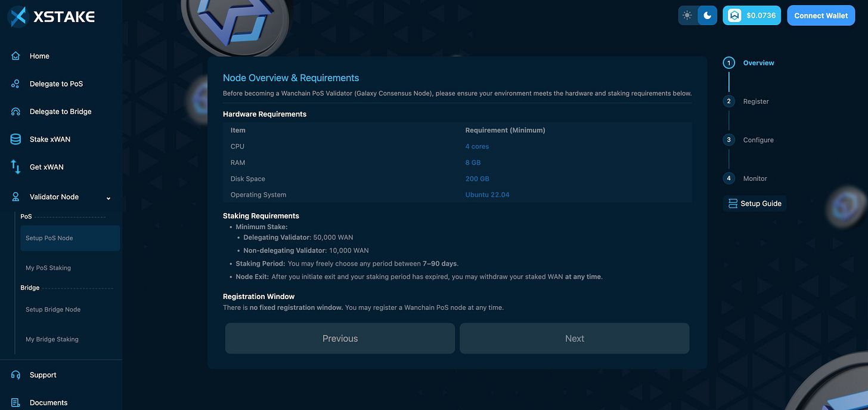Click the Delegate to PoS icon
868x410 pixels.
pyautogui.click(x=16, y=84)
